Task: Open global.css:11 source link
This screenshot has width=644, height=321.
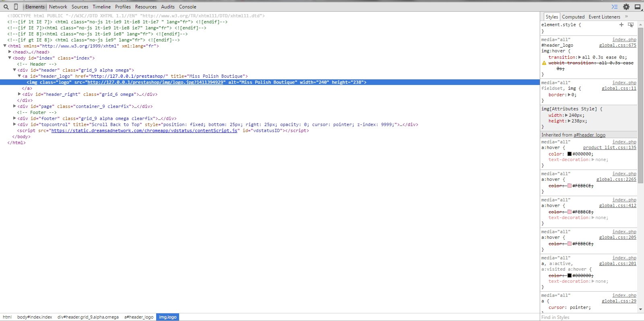Action: [619, 89]
